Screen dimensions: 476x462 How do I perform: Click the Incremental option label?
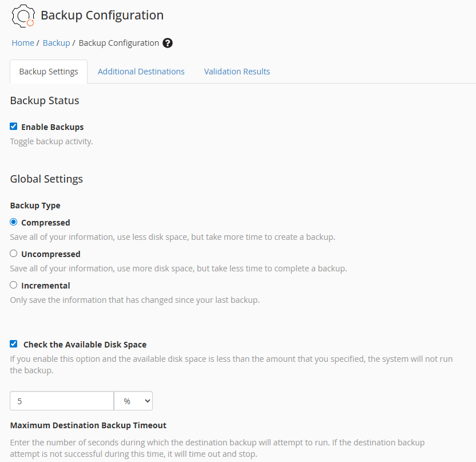pyautogui.click(x=46, y=286)
